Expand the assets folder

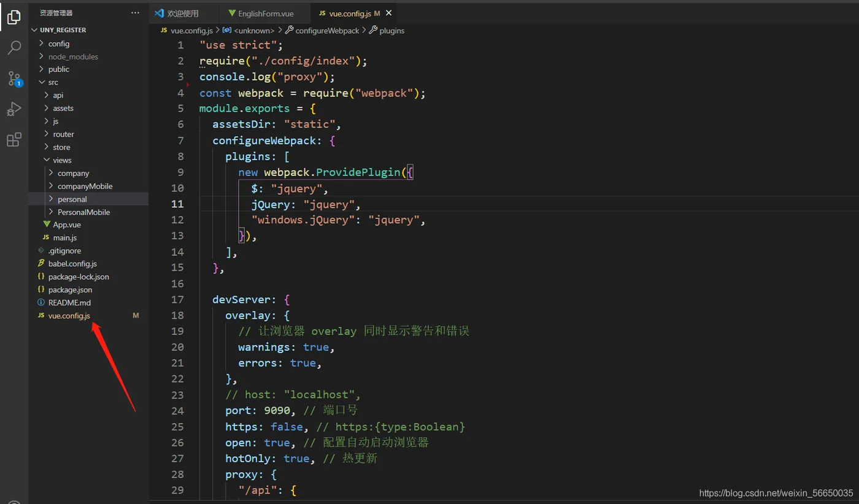coord(47,108)
